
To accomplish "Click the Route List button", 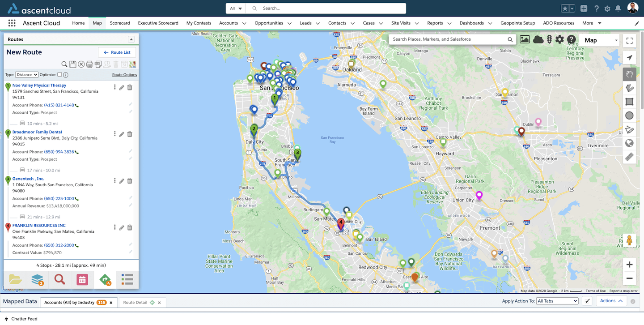I will click(117, 52).
